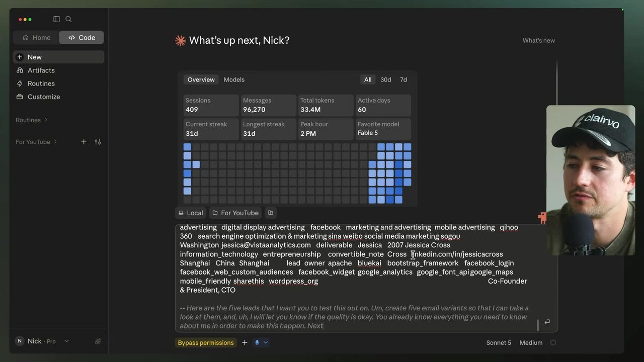This screenshot has width=644, height=362.
Task: Click the Favorite model Fable 5 card
Action: pos(383,129)
